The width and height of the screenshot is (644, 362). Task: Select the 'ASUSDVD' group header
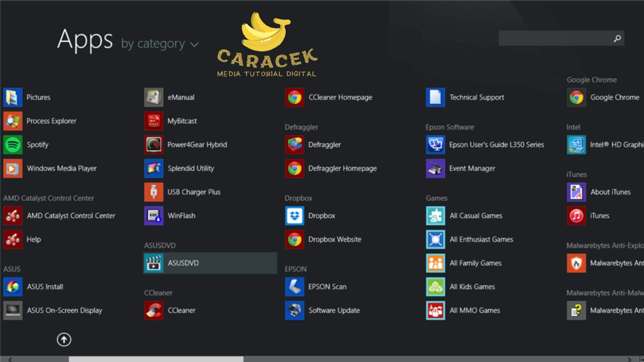tap(160, 245)
